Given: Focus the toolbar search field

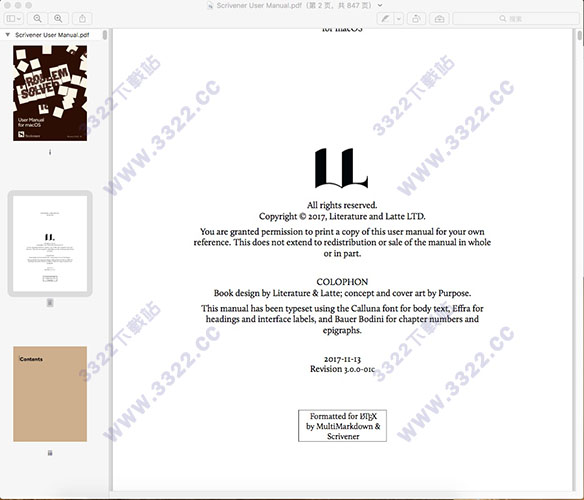Looking at the screenshot, I should [x=516, y=18].
